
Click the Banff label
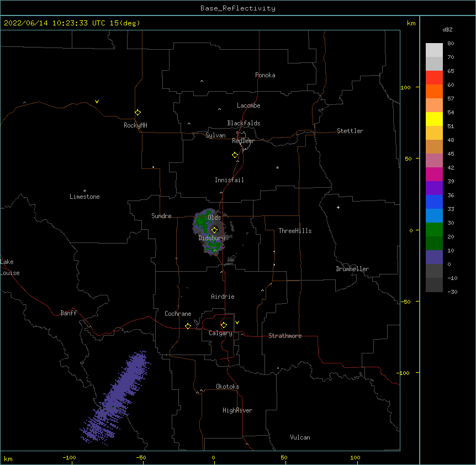pos(68,313)
